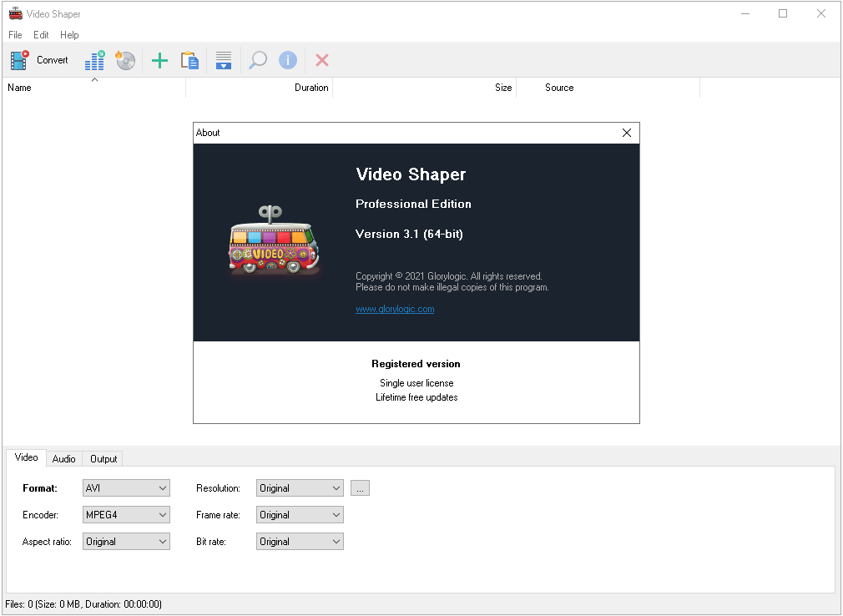Click the paste clipboard toolbar icon
Image resolution: width=843 pixels, height=616 pixels.
coord(189,60)
